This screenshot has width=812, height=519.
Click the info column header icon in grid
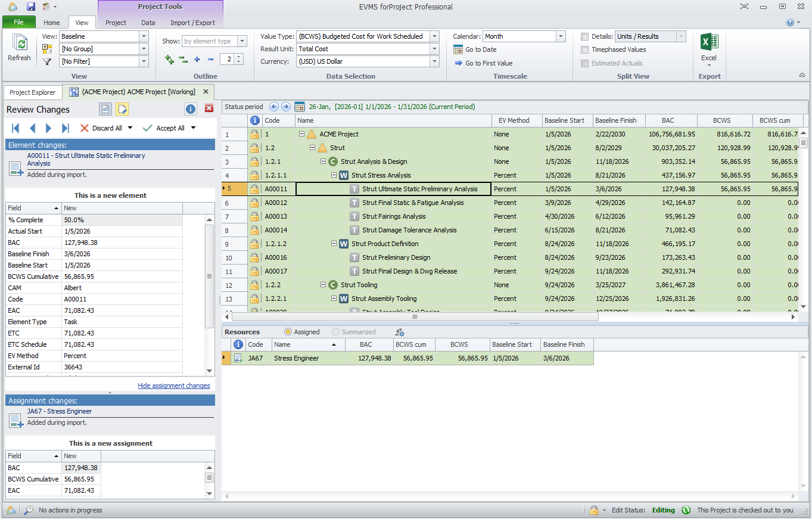(x=254, y=120)
